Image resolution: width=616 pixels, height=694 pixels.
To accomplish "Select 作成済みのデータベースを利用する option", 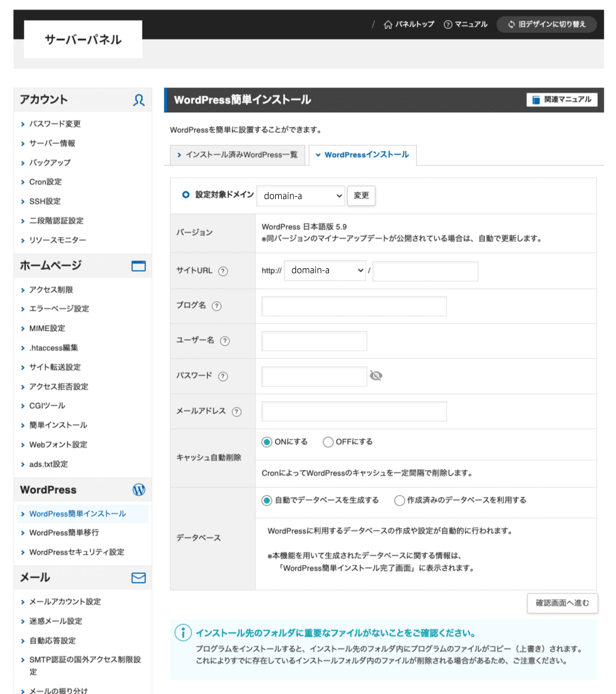I will (399, 500).
